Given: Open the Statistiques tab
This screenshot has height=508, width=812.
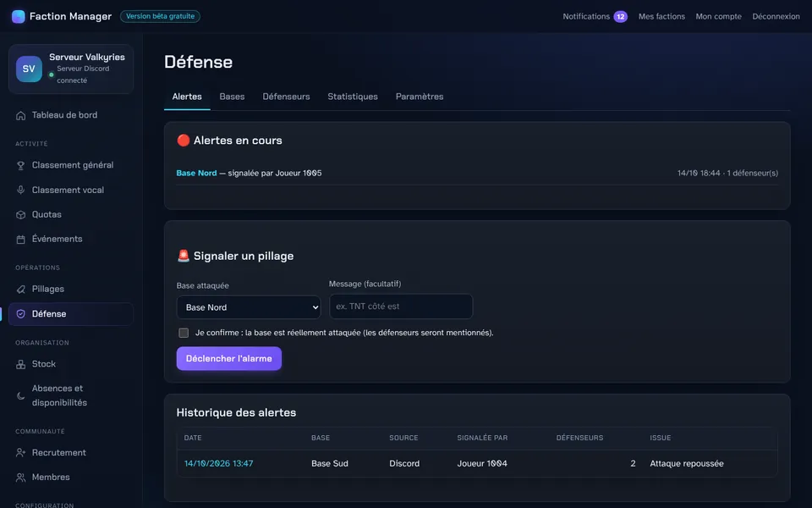Looking at the screenshot, I should [353, 97].
